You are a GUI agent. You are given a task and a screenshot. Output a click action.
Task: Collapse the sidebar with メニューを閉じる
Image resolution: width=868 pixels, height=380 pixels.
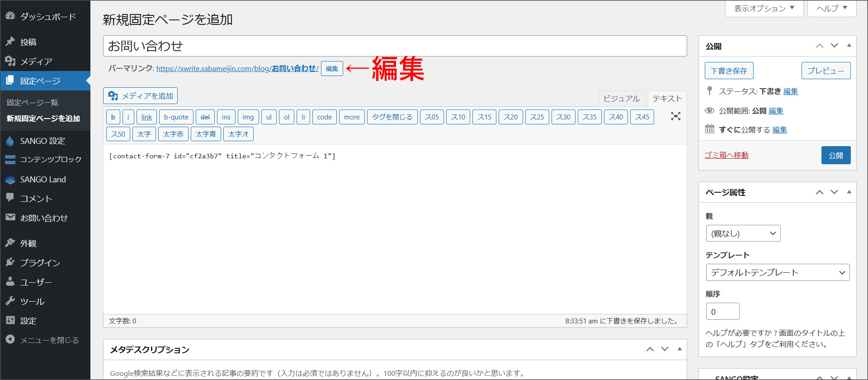pyautogui.click(x=42, y=340)
